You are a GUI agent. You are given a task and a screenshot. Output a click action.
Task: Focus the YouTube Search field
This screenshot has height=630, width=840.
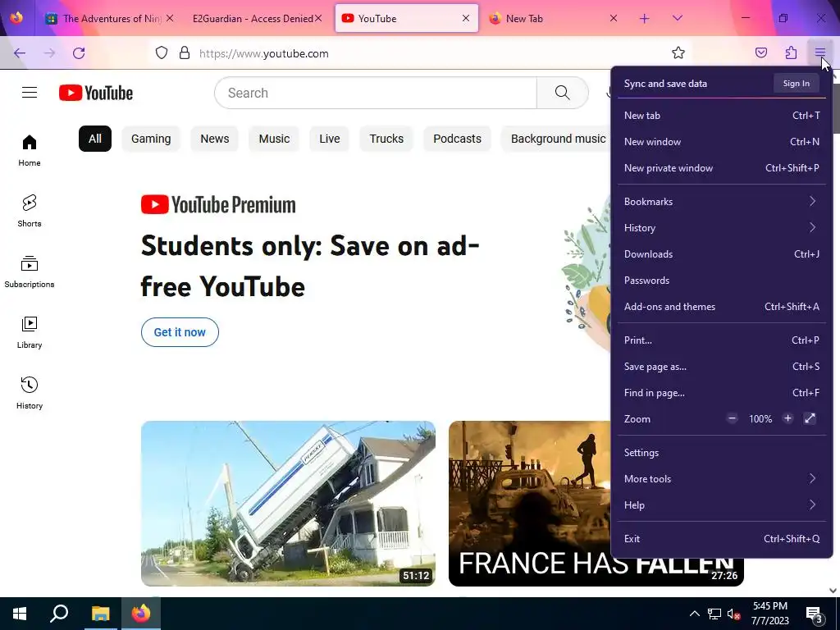375,93
